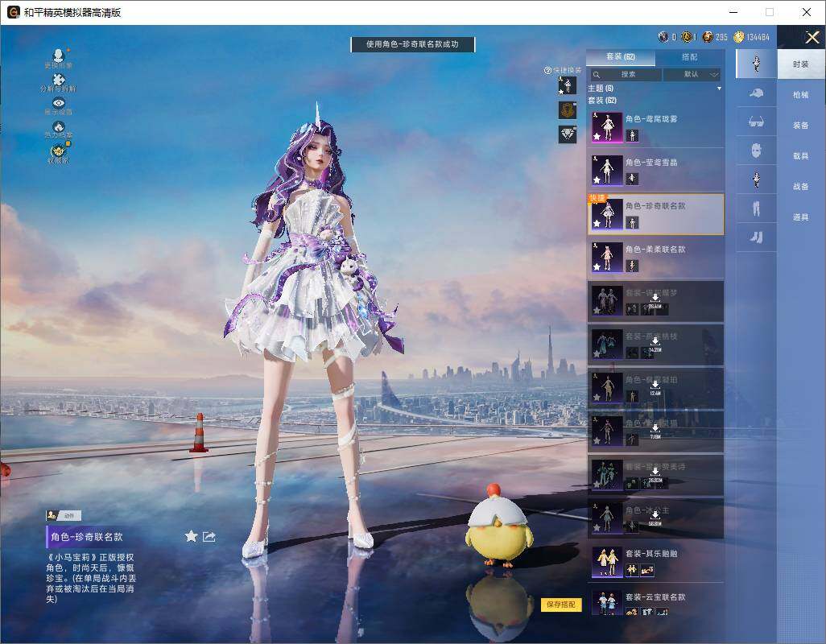This screenshot has width=826, height=644.
Task: Select the cap headwear slot icon
Action: (756, 93)
